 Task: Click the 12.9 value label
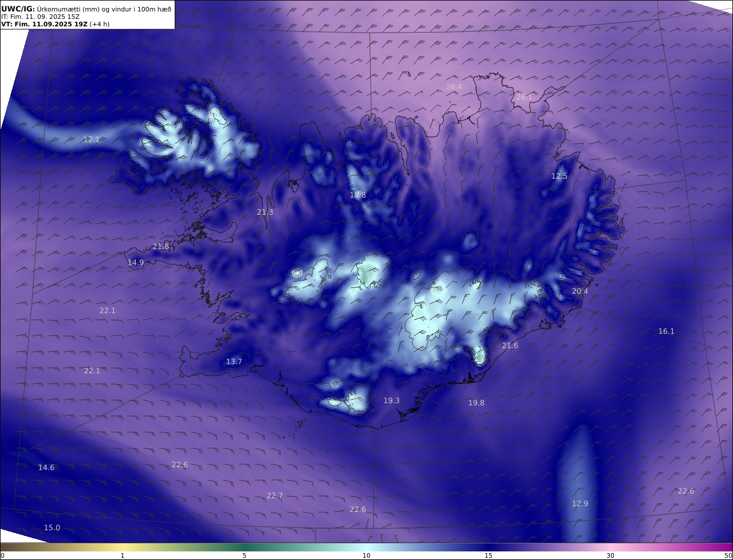pyautogui.click(x=580, y=504)
